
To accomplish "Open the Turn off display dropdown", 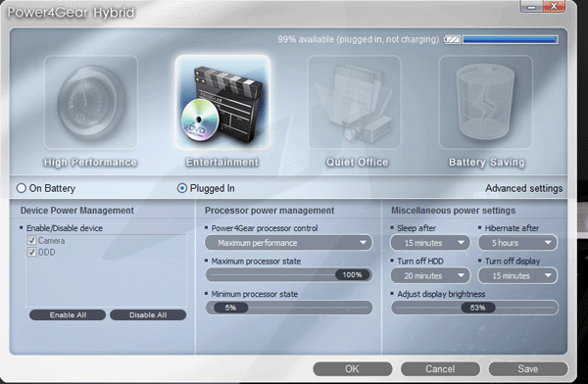I will [x=517, y=276].
